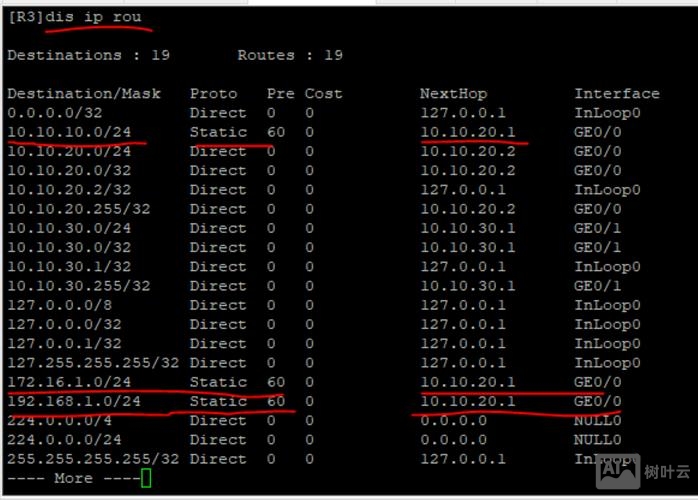This screenshot has width=698, height=500.
Task: Click the Proto column header
Action: click(214, 94)
